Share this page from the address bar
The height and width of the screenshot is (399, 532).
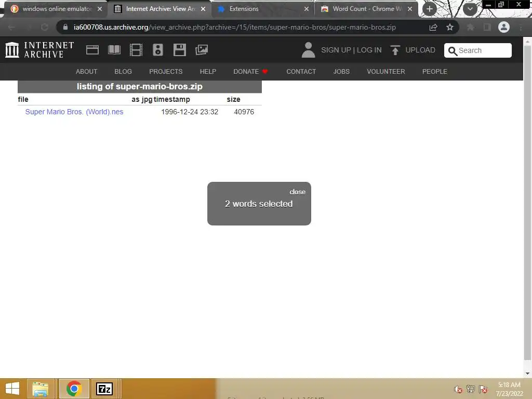click(x=433, y=27)
